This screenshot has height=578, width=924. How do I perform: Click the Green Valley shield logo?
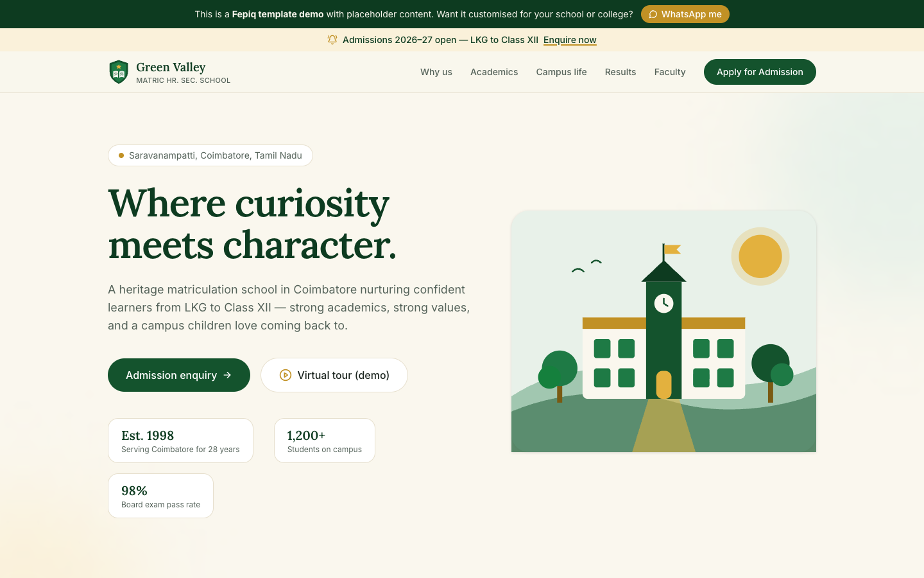coord(119,72)
